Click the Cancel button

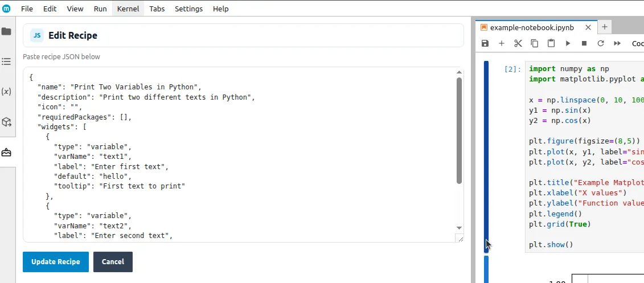coord(113,261)
